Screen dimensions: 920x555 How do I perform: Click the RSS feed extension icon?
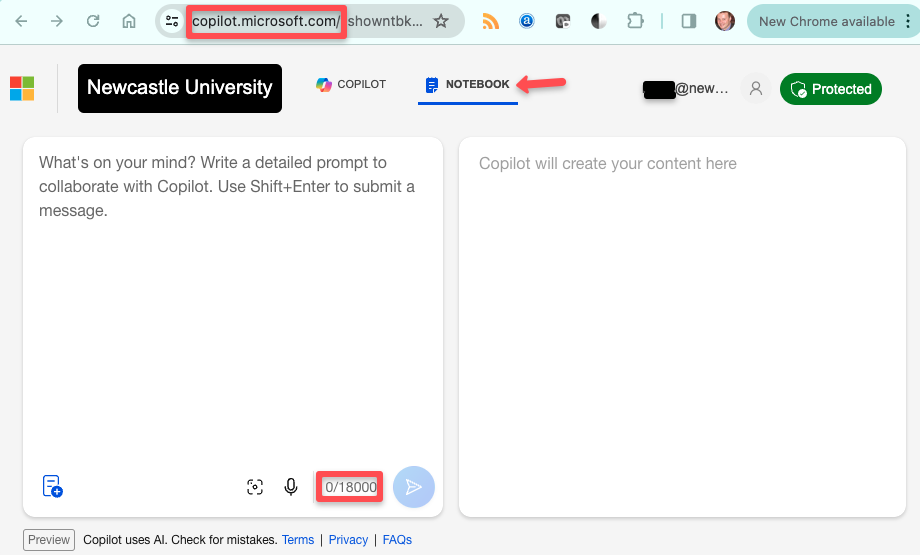tap(491, 21)
